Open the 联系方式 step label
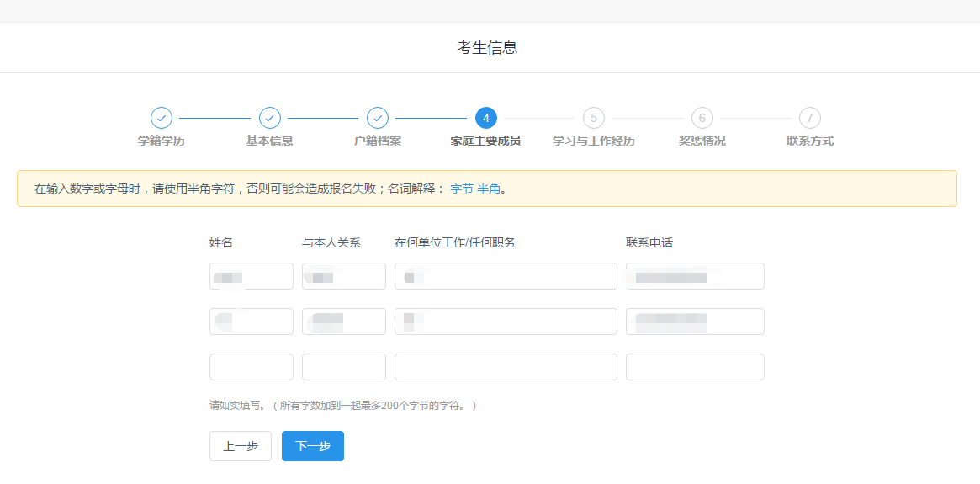 point(809,141)
